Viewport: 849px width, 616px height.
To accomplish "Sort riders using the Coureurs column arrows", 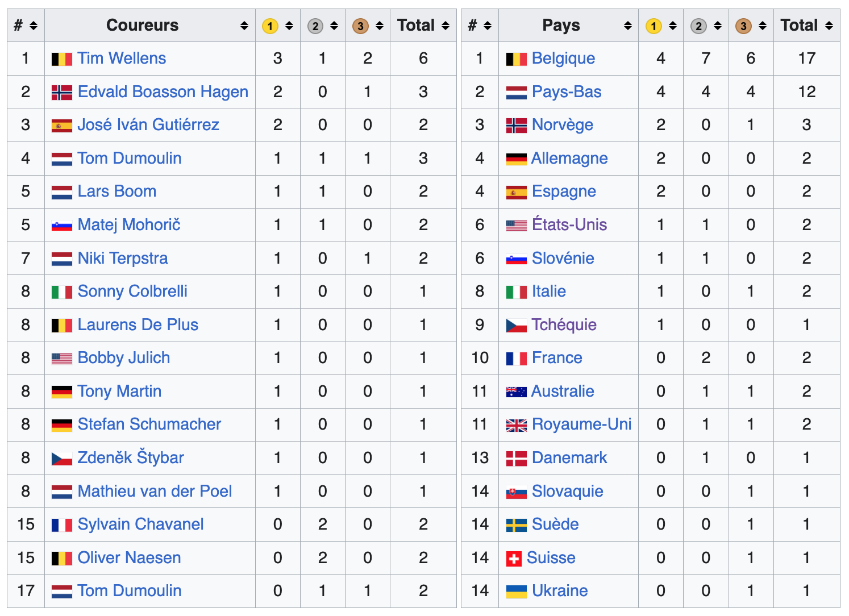I will coord(244,26).
